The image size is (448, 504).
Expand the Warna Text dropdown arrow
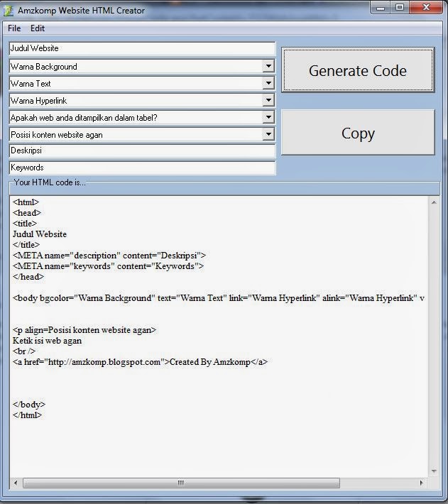(x=268, y=83)
